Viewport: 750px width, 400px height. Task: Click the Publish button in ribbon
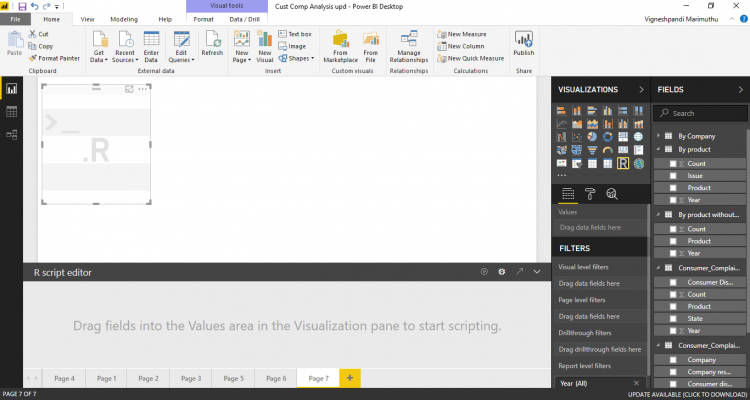pos(523,43)
